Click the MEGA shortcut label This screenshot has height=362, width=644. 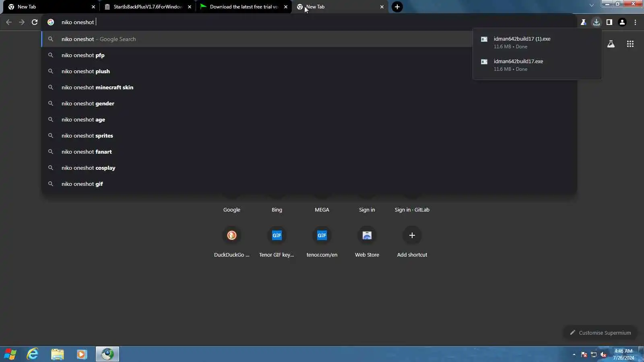(322, 210)
